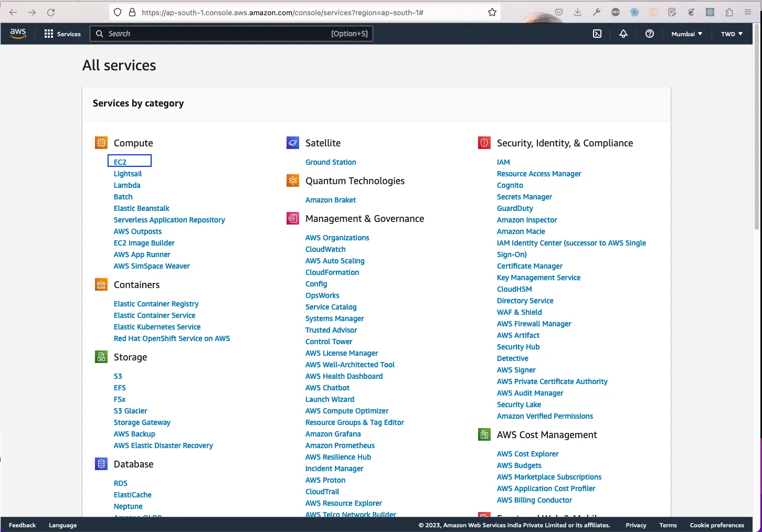Click the Feedback button in footer

[22, 525]
